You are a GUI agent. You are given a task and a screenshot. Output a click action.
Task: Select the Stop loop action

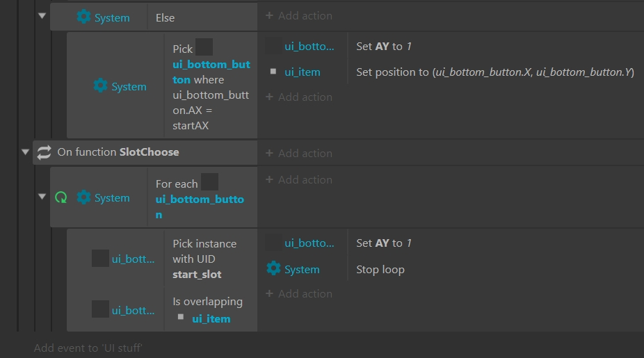click(380, 269)
